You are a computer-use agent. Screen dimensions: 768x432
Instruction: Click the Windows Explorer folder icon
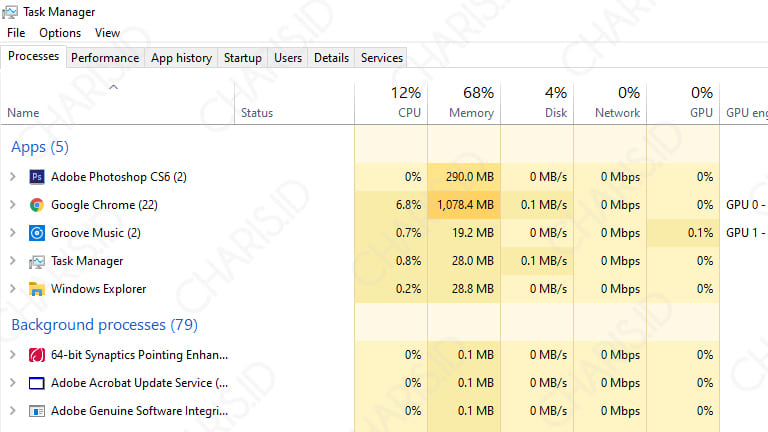(37, 289)
